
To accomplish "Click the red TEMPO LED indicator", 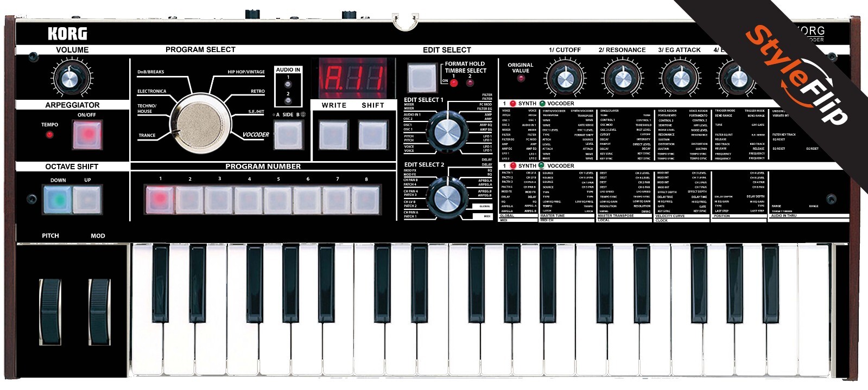I will [49, 135].
